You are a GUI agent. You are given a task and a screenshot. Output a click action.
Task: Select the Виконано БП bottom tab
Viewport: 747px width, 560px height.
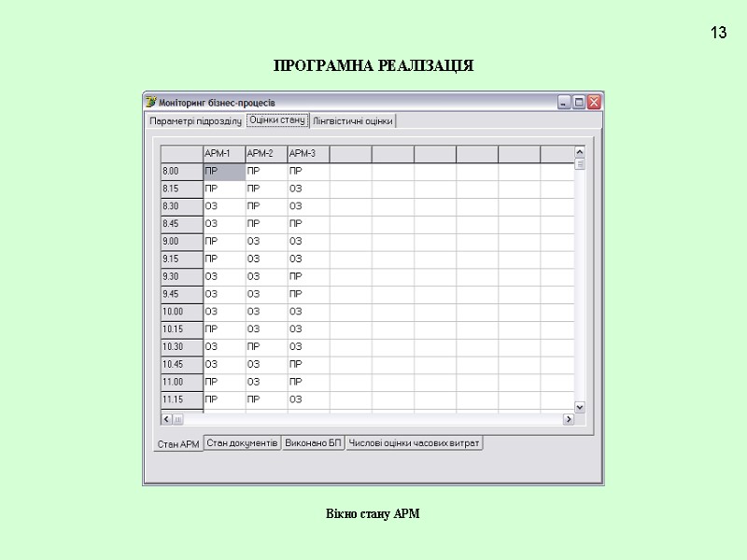(313, 442)
